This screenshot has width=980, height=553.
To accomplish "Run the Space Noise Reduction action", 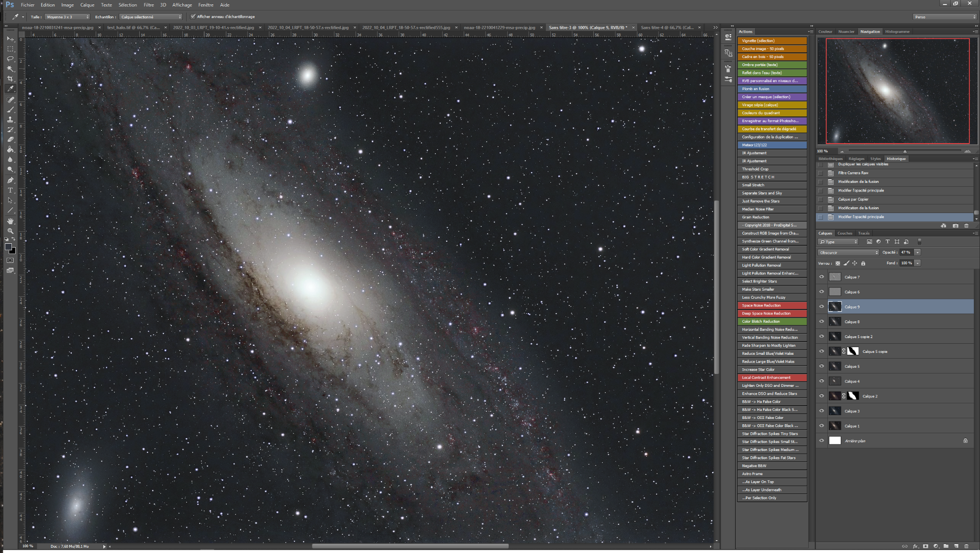I will pyautogui.click(x=772, y=305).
